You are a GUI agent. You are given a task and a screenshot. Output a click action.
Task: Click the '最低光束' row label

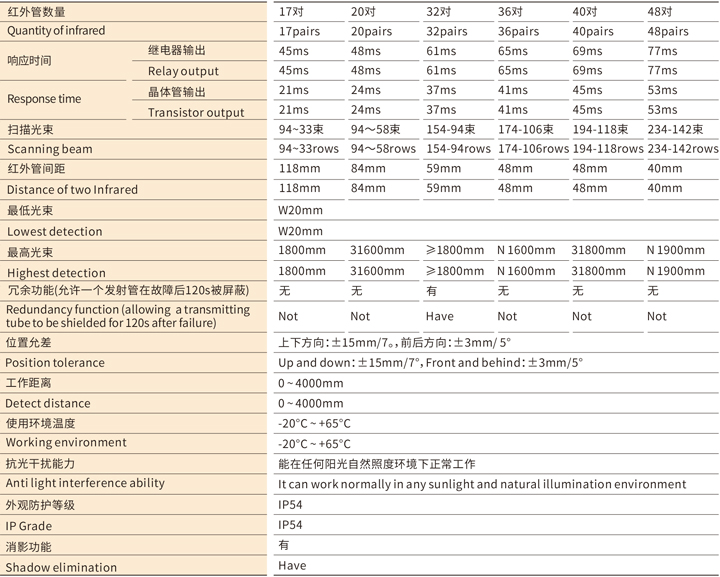[30, 211]
